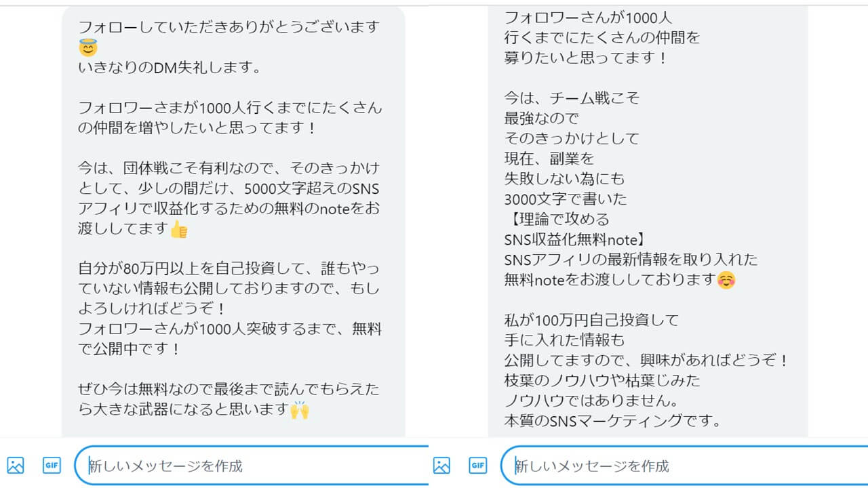The height and width of the screenshot is (488, 868).
Task: Focus message box below 本質のSNSマーケティング message
Action: [x=684, y=466]
